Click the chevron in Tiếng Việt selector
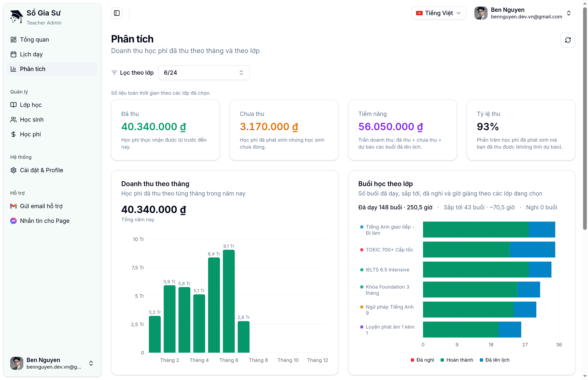 coord(458,13)
